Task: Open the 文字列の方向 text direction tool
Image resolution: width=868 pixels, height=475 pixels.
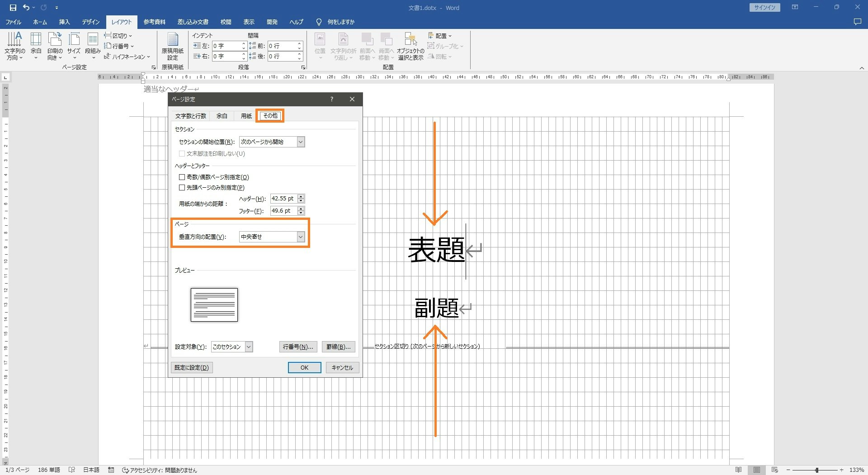Action: point(15,46)
